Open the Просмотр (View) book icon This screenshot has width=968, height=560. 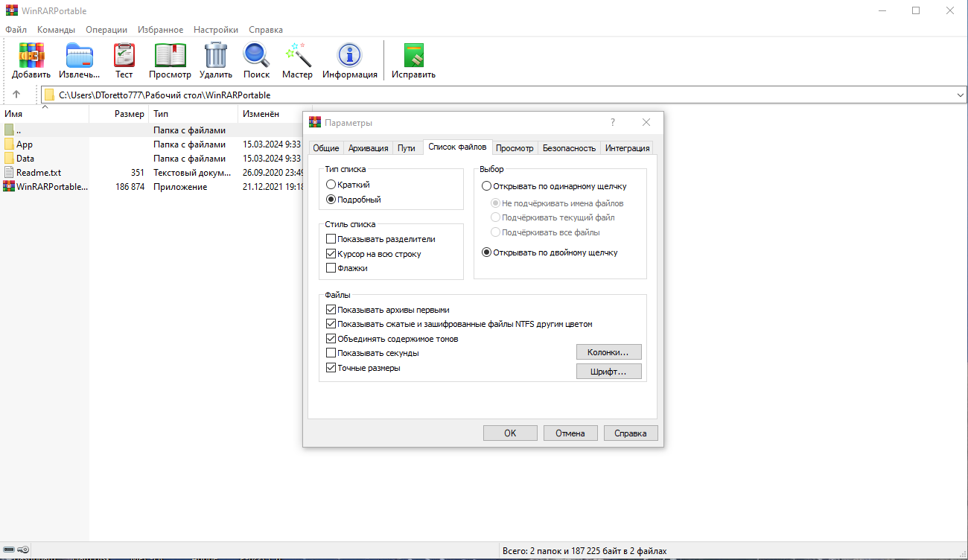pyautogui.click(x=170, y=55)
